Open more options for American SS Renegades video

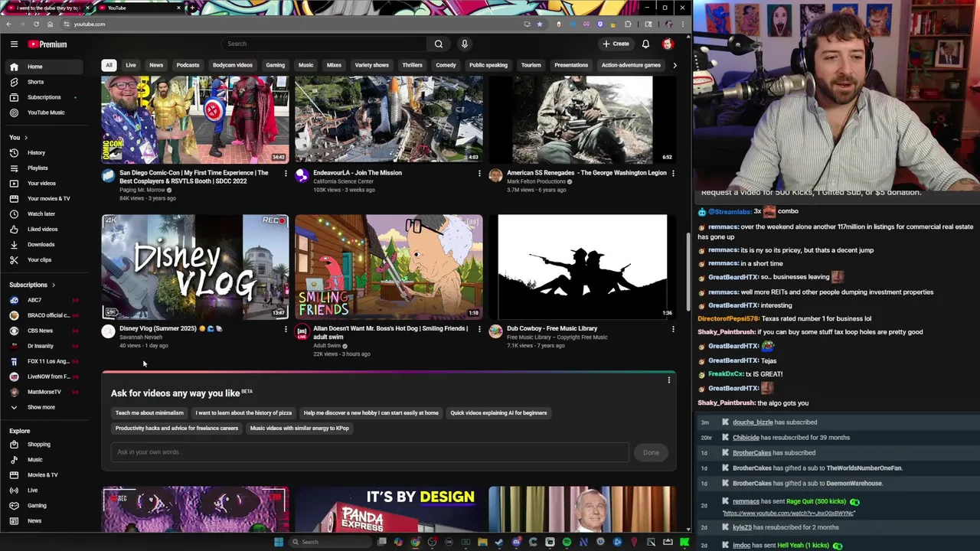pyautogui.click(x=673, y=174)
